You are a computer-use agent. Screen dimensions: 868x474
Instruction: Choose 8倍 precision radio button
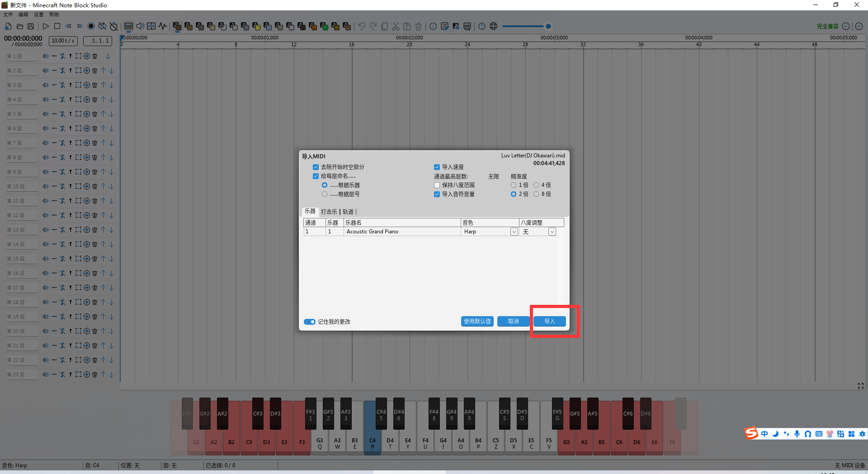pyautogui.click(x=536, y=194)
